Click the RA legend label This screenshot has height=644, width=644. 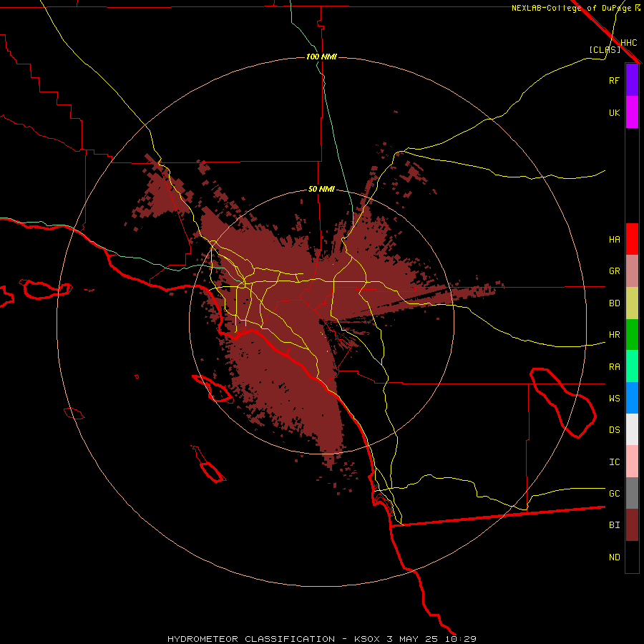click(x=614, y=367)
